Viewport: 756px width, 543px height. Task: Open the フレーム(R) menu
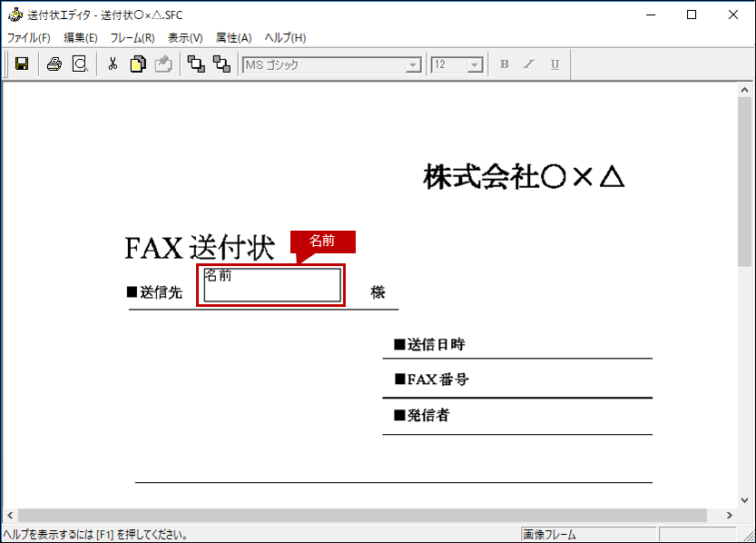133,37
